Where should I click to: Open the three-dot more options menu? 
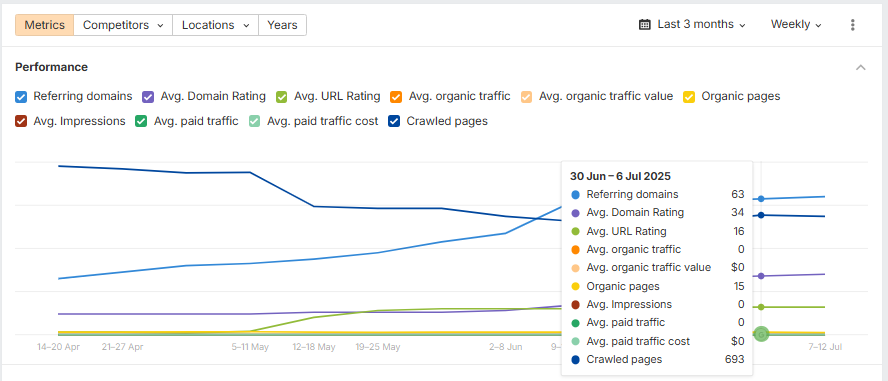tap(852, 25)
